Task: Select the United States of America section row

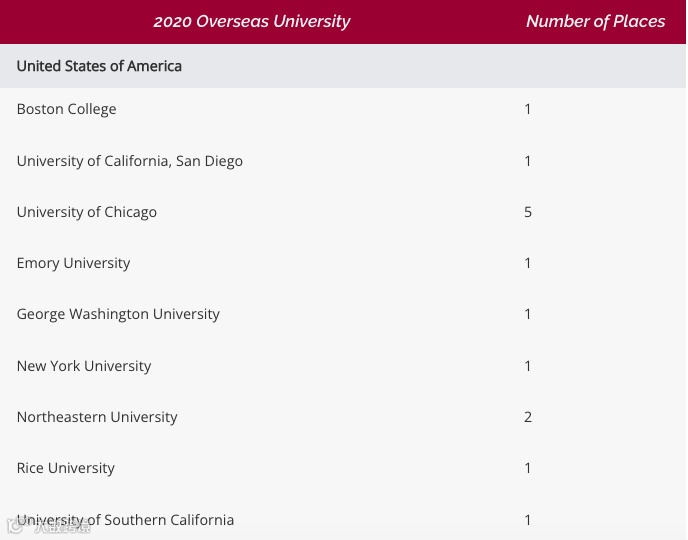Action: point(99,66)
